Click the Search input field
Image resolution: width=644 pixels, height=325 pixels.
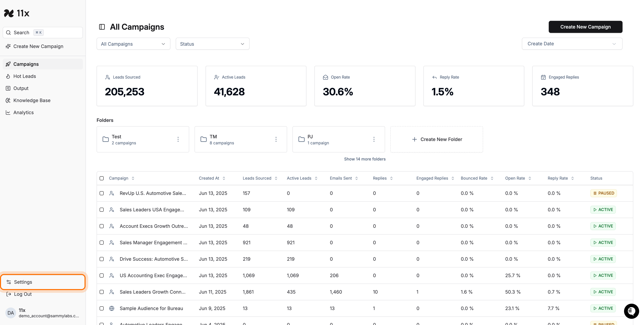pyautogui.click(x=42, y=33)
